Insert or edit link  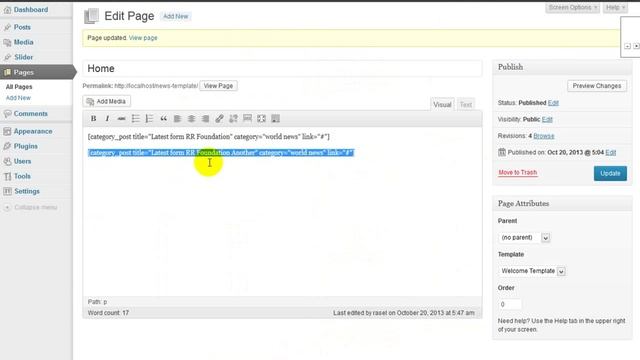(x=219, y=118)
